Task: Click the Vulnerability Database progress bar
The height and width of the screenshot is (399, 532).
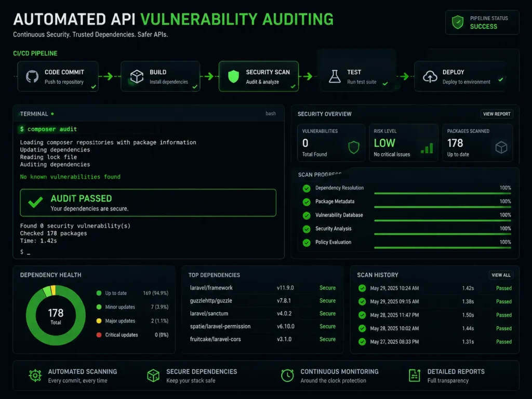Action: (443, 220)
